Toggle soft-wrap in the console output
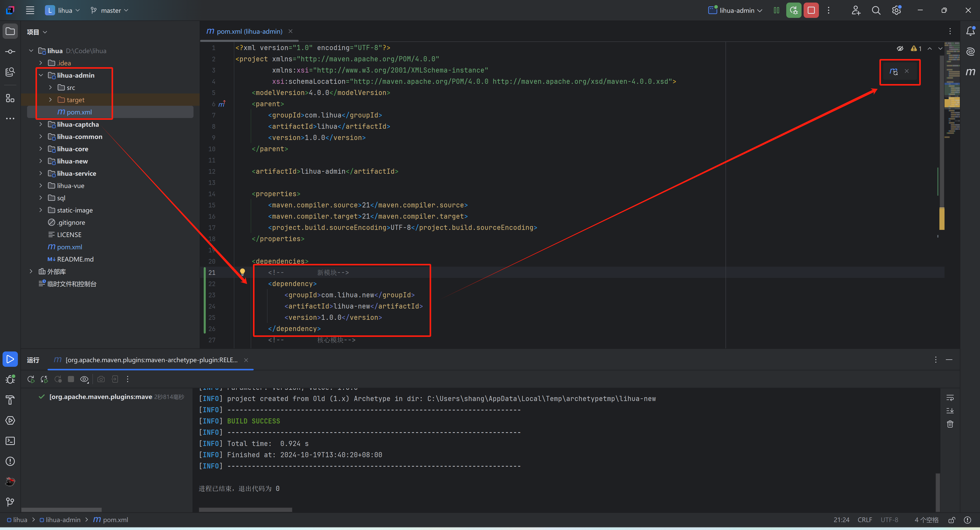This screenshot has height=530, width=980. [x=950, y=398]
